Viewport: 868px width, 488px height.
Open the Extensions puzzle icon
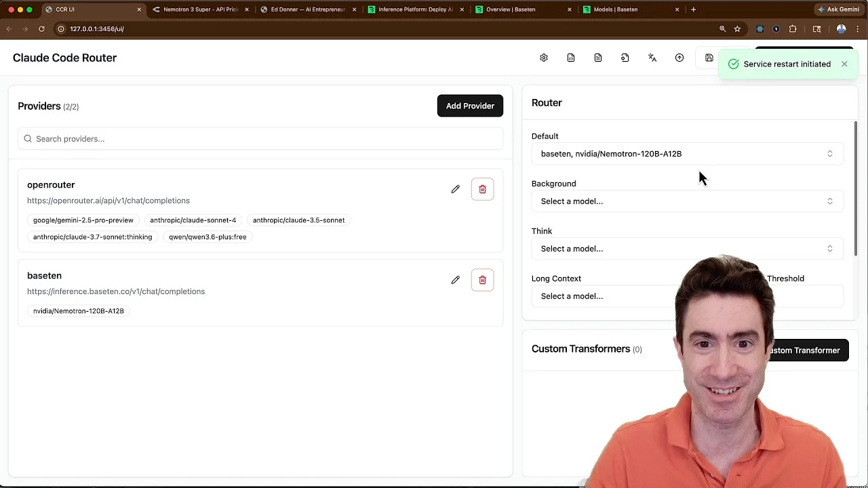793,28
